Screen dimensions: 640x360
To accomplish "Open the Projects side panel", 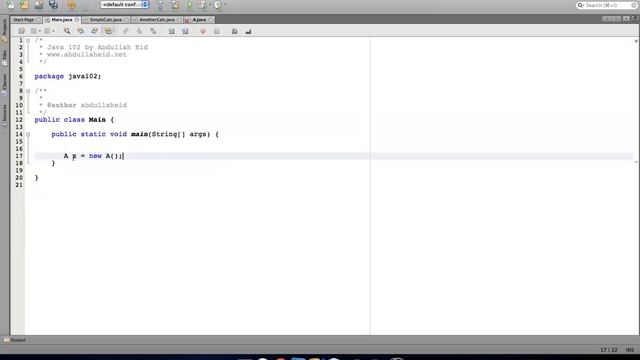I will 4,31.
